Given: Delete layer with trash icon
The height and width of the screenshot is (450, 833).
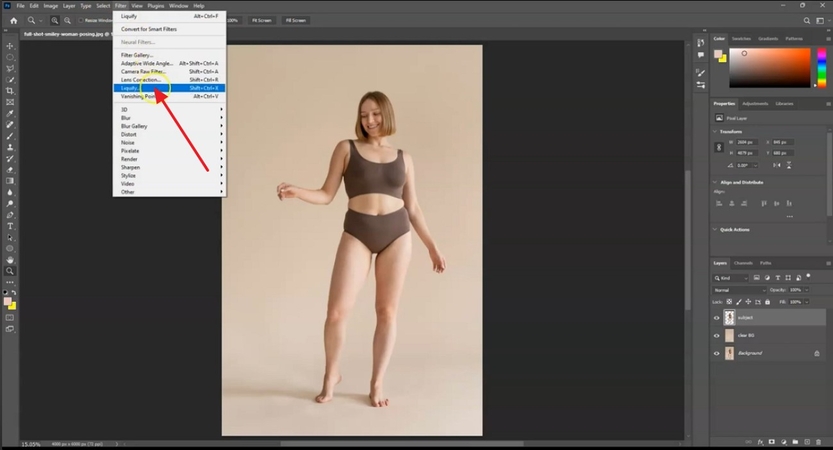Looking at the screenshot, I should pos(819,441).
